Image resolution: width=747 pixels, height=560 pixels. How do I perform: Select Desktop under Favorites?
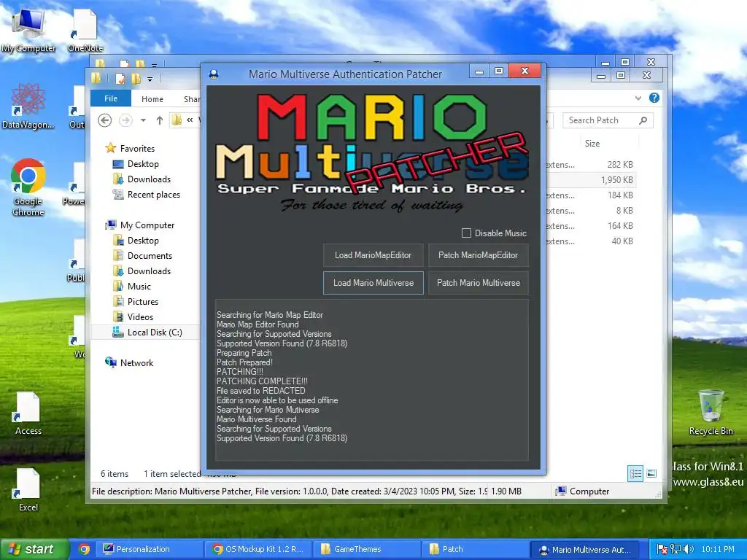pyautogui.click(x=143, y=164)
